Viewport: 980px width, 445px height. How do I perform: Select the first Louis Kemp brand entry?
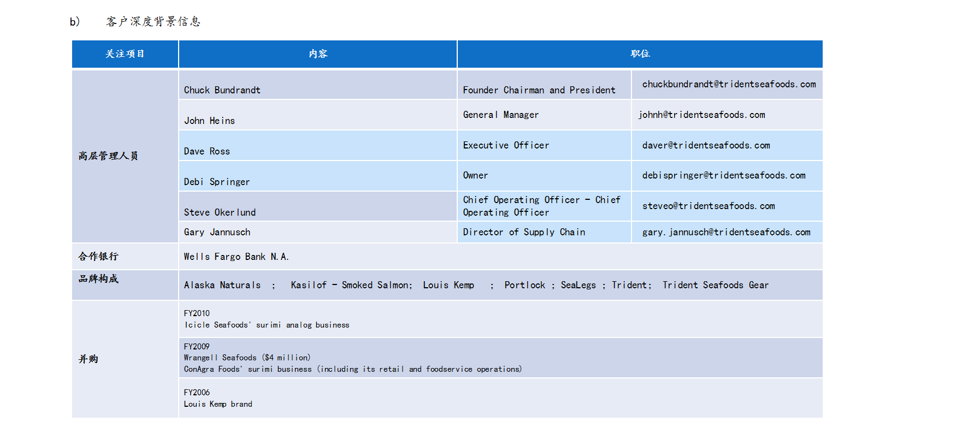pos(448,285)
